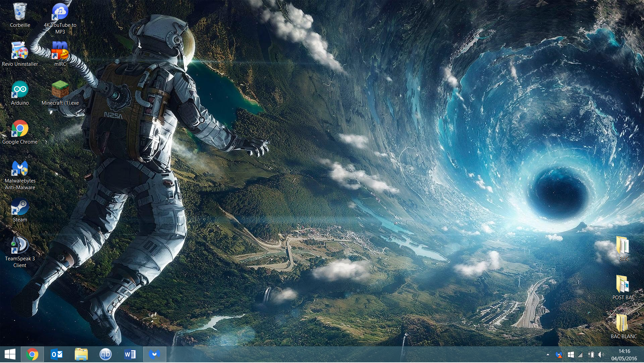
Task: Click the 'Minecraft (1).exe' label text
Action: click(60, 103)
